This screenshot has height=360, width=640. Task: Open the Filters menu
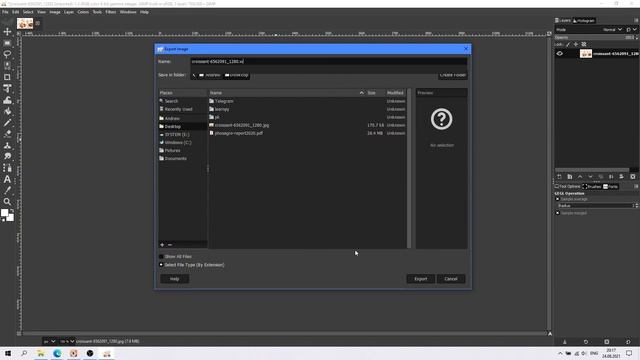pos(111,12)
